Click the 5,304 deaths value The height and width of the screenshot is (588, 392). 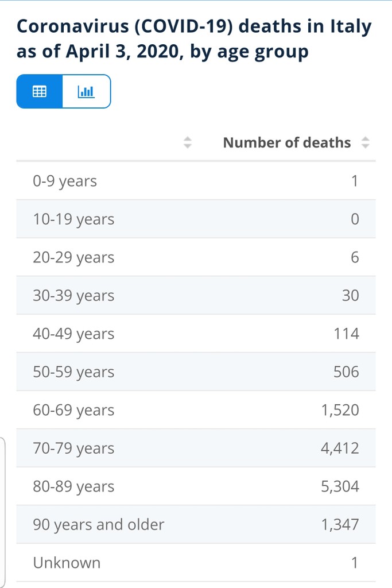(340, 486)
